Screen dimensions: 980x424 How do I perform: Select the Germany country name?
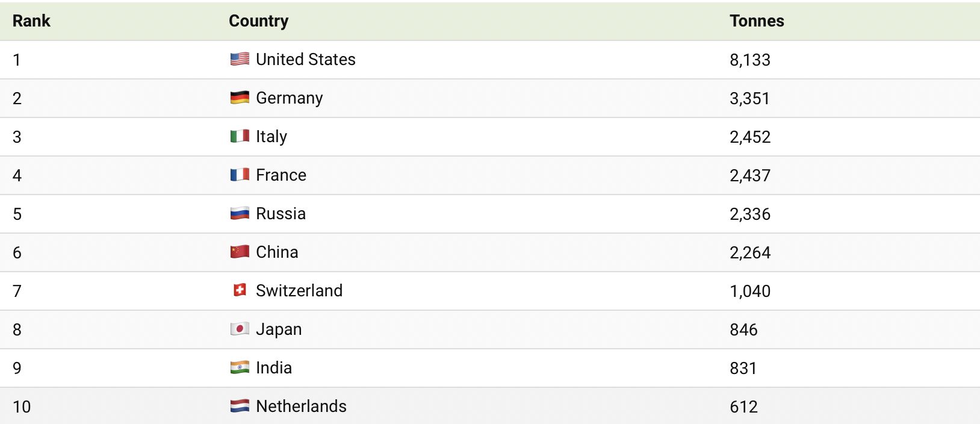coord(290,98)
